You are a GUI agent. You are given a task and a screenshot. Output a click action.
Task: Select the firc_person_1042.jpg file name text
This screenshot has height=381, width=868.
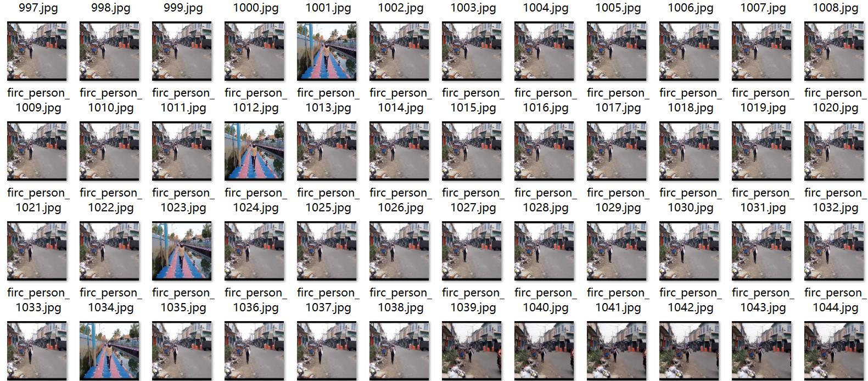point(691,300)
